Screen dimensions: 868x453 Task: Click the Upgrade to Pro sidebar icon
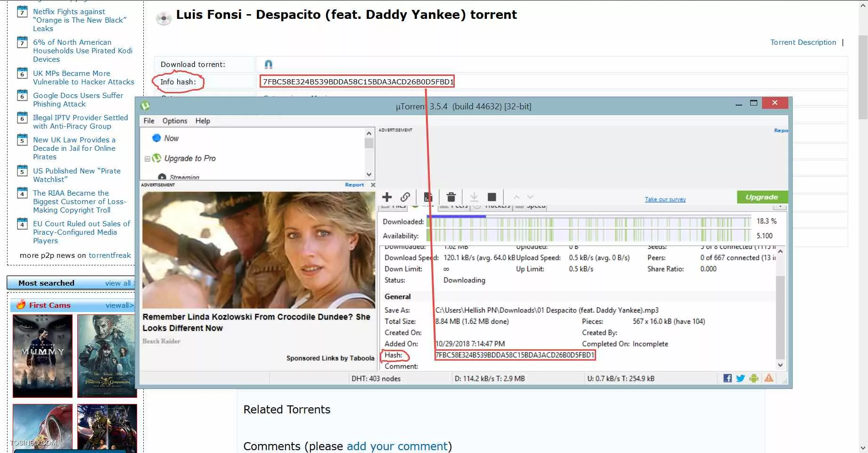tap(156, 158)
